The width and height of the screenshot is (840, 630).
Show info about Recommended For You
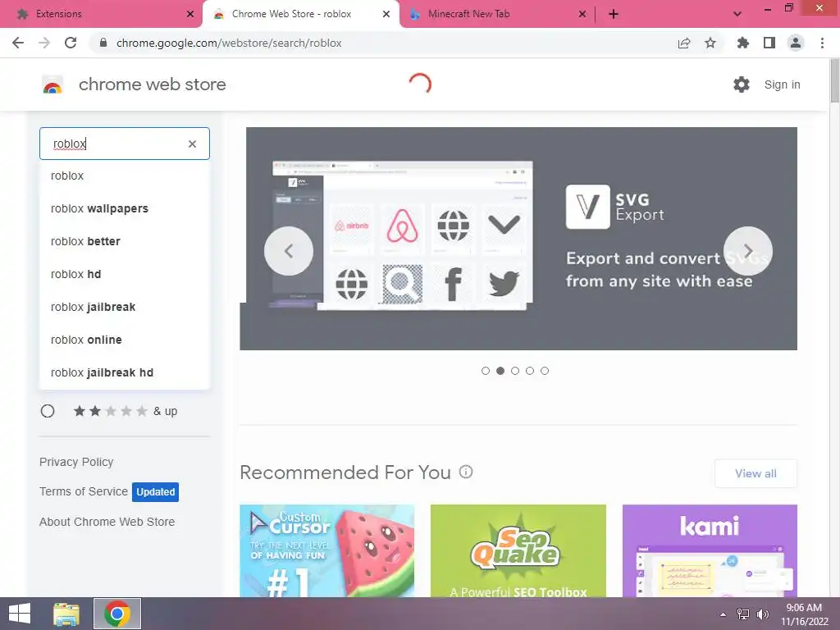pyautogui.click(x=466, y=472)
